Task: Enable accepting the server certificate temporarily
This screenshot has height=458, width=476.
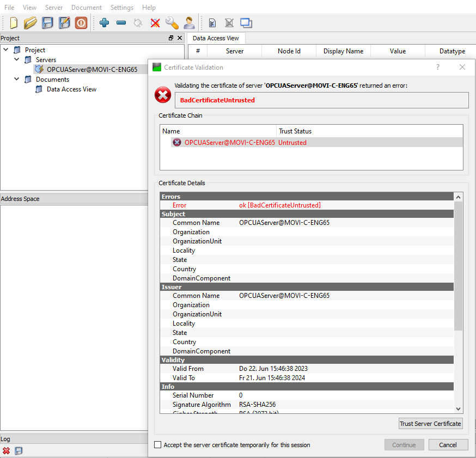Action: pyautogui.click(x=158, y=445)
